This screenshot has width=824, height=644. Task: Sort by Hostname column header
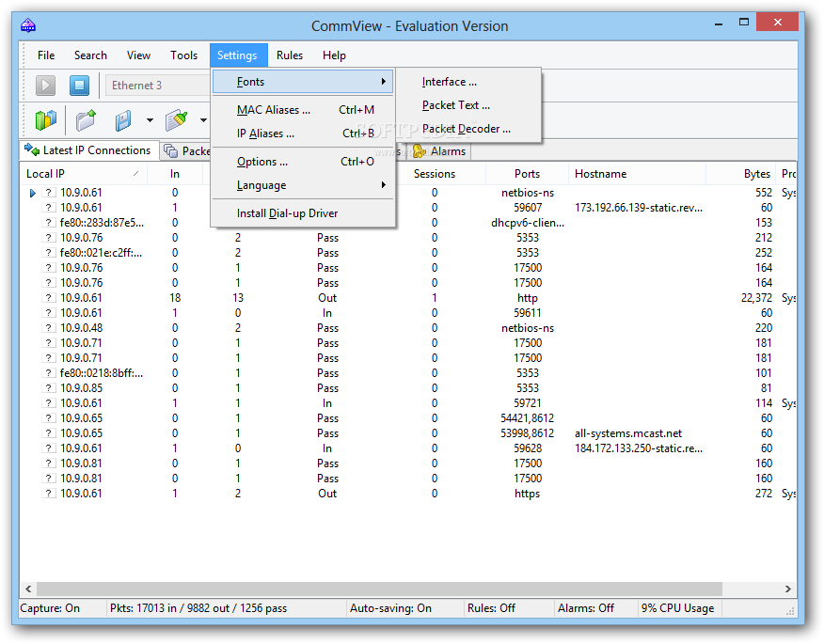point(637,174)
